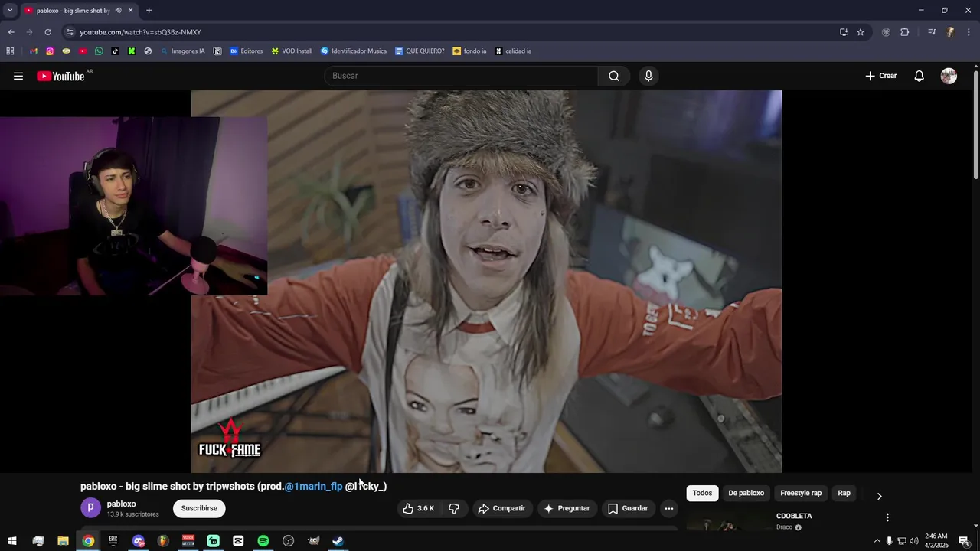Close the pabloxo YouTube tab
The width and height of the screenshot is (980, 551).
[130, 11]
